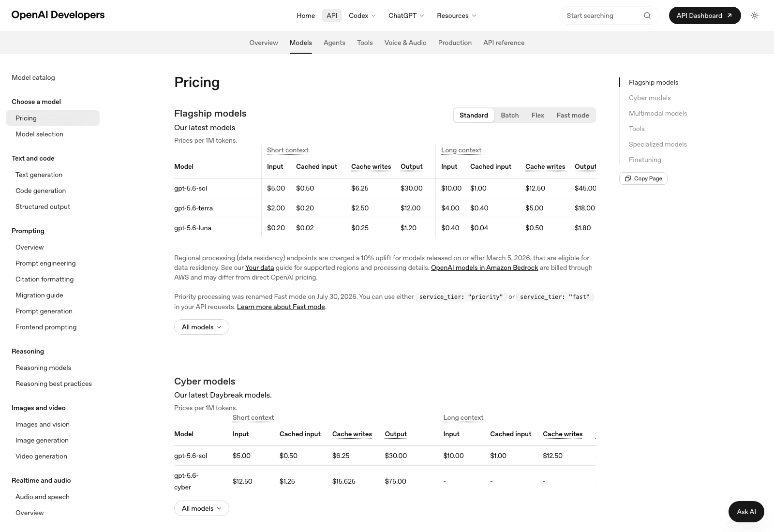The width and height of the screenshot is (774, 532).
Task: Click gpt-5.6-cyber row name
Action: (187, 481)
